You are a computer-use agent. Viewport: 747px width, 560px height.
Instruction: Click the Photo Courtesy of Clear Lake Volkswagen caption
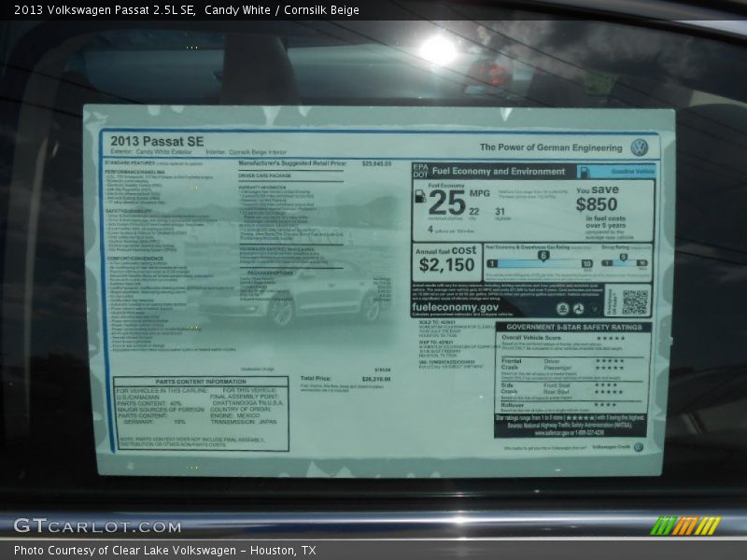164,551
